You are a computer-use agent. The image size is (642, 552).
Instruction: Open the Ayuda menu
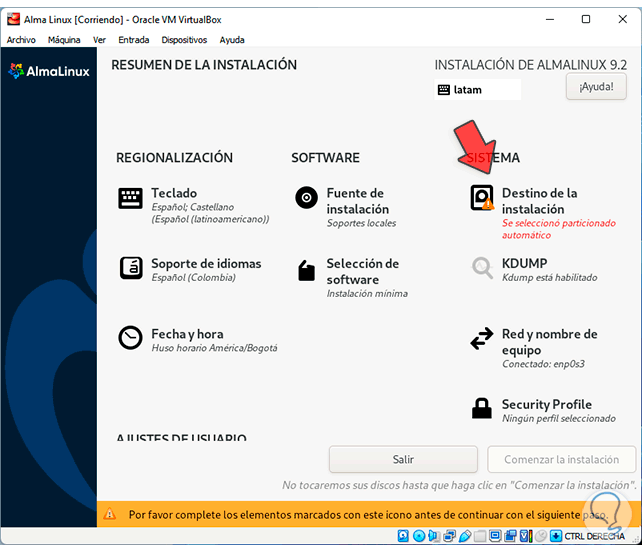click(232, 40)
